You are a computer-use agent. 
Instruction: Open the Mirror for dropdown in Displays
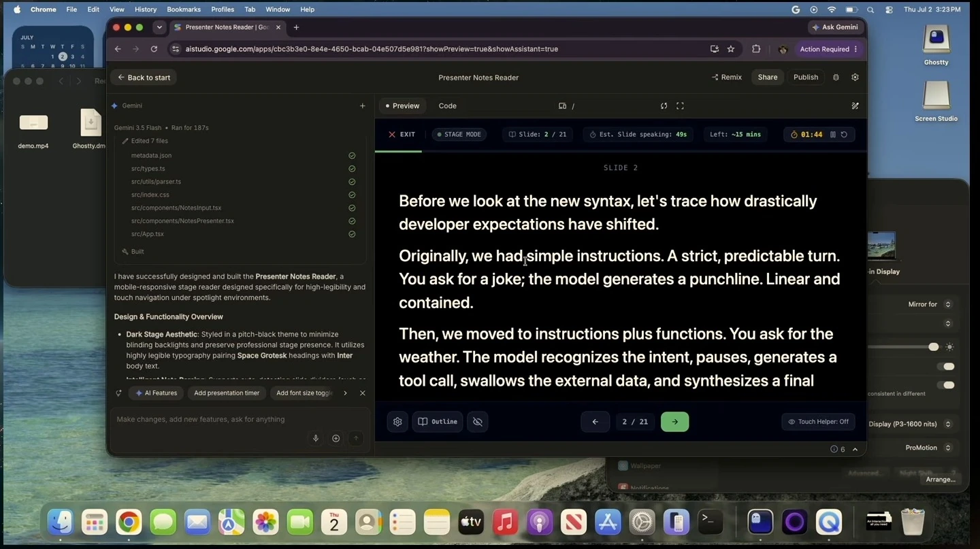click(x=947, y=305)
